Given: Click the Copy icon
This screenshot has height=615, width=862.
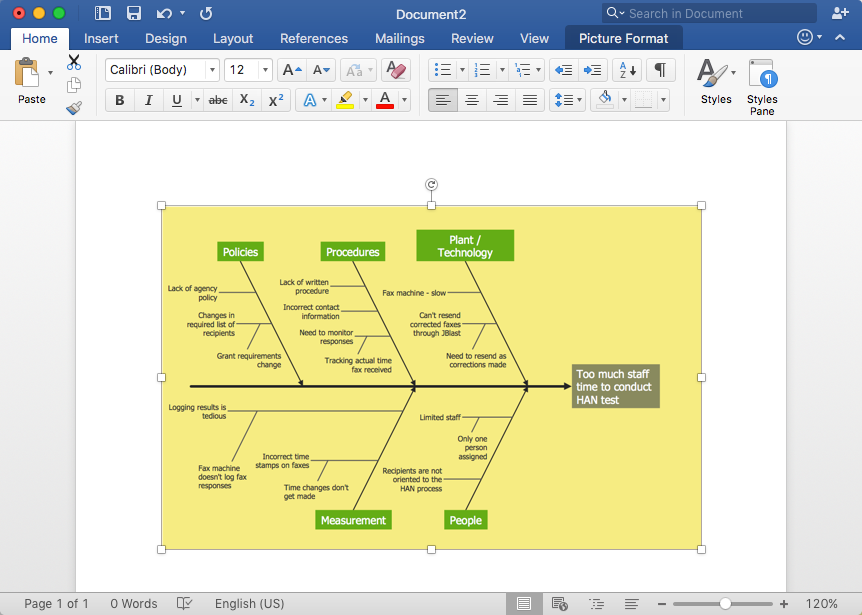Looking at the screenshot, I should (74, 85).
